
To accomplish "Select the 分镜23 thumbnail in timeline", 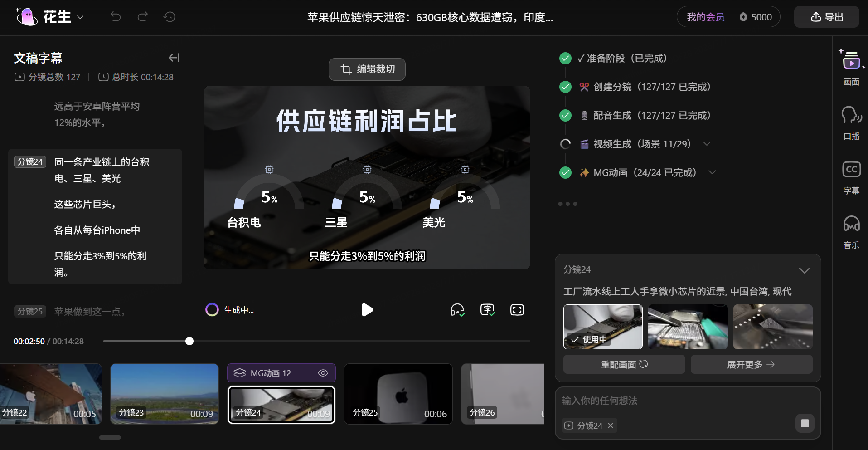I will 165,394.
